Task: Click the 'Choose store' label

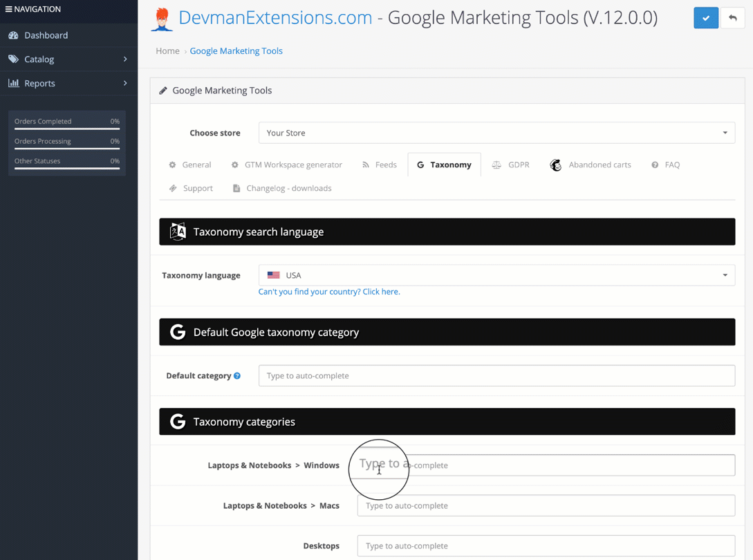Action: [x=215, y=133]
